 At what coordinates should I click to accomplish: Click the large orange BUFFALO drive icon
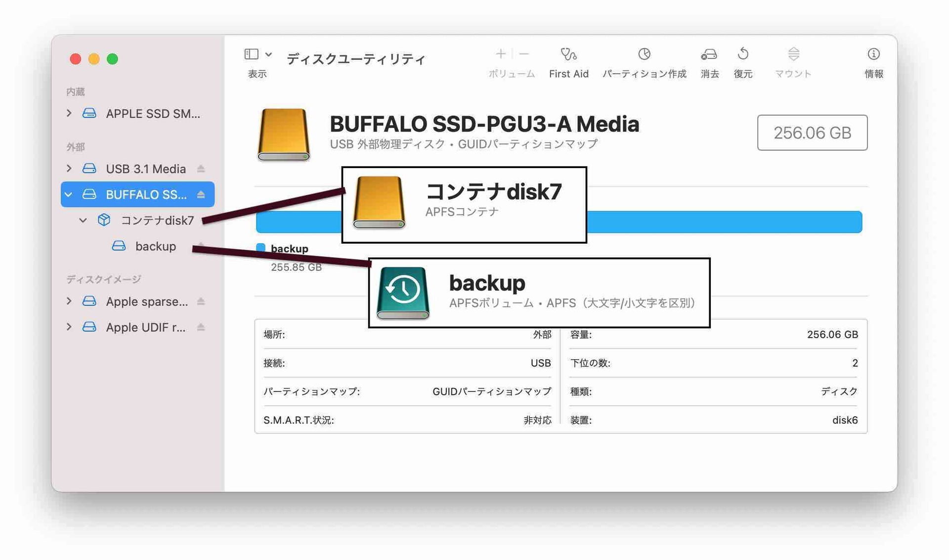pos(284,134)
